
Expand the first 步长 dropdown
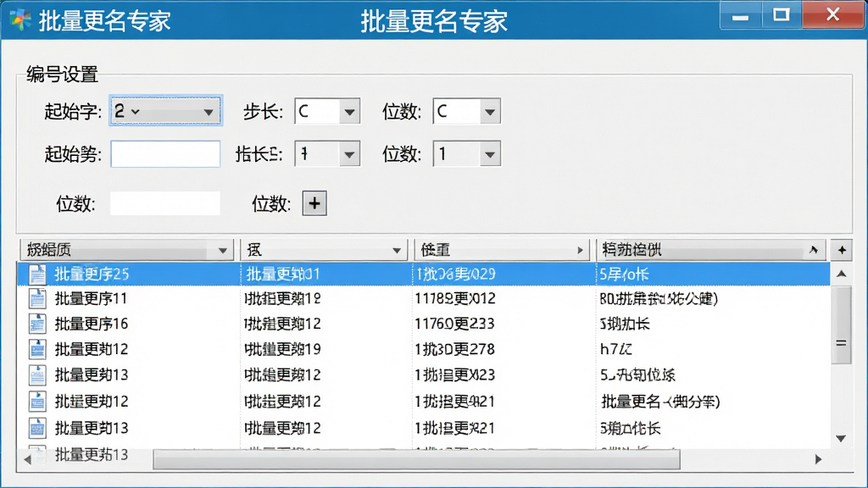[x=349, y=113]
